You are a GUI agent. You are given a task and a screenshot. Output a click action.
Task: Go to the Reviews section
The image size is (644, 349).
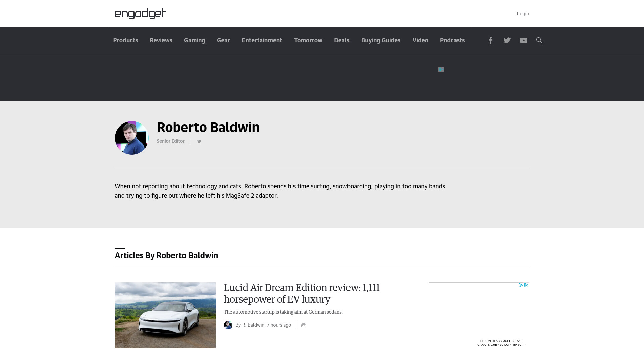coord(161,40)
